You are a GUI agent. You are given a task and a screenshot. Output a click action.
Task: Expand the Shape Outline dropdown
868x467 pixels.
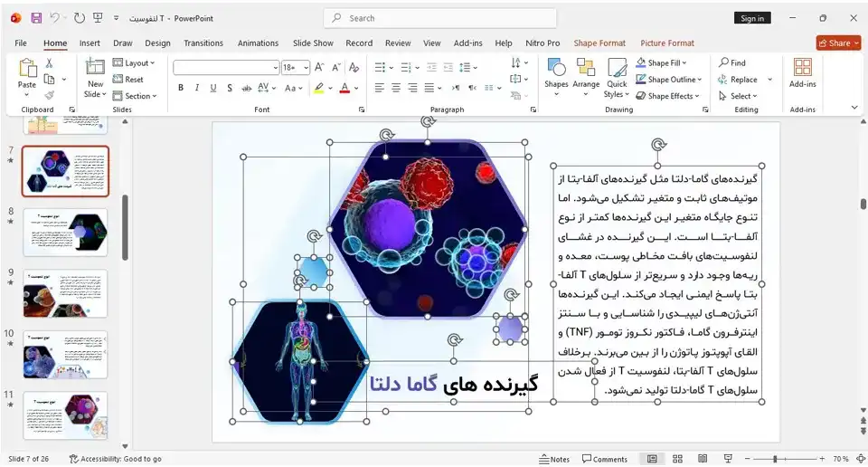(x=700, y=80)
